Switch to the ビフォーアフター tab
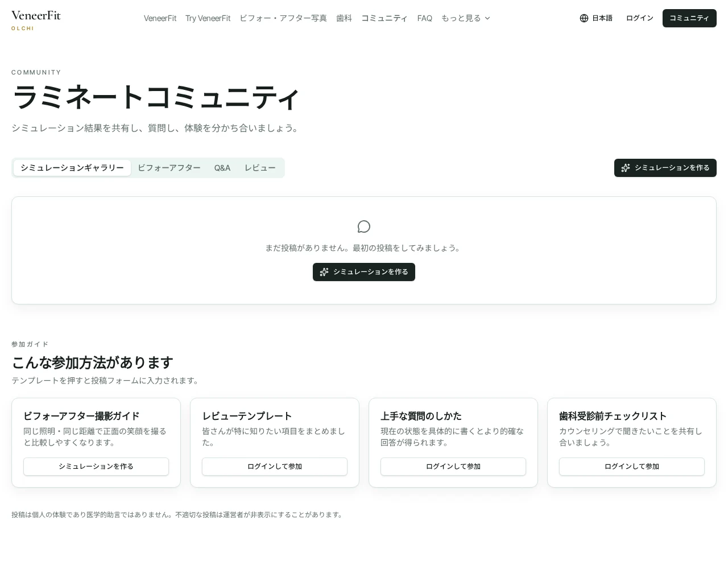This screenshot has height=569, width=728. click(x=169, y=168)
